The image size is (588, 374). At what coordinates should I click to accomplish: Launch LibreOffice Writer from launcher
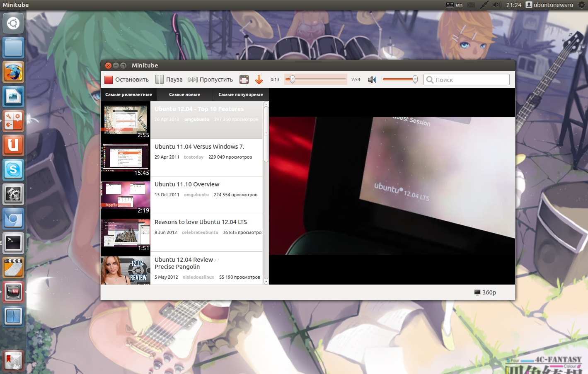tap(13, 97)
